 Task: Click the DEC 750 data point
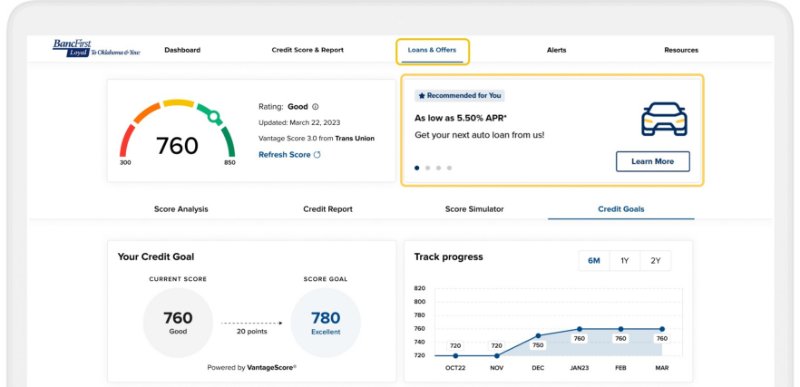538,336
